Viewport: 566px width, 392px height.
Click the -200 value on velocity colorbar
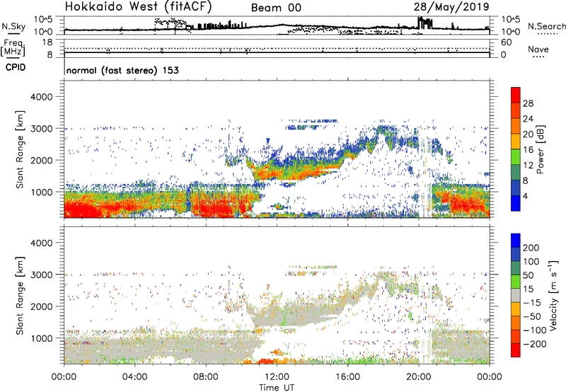click(x=534, y=344)
